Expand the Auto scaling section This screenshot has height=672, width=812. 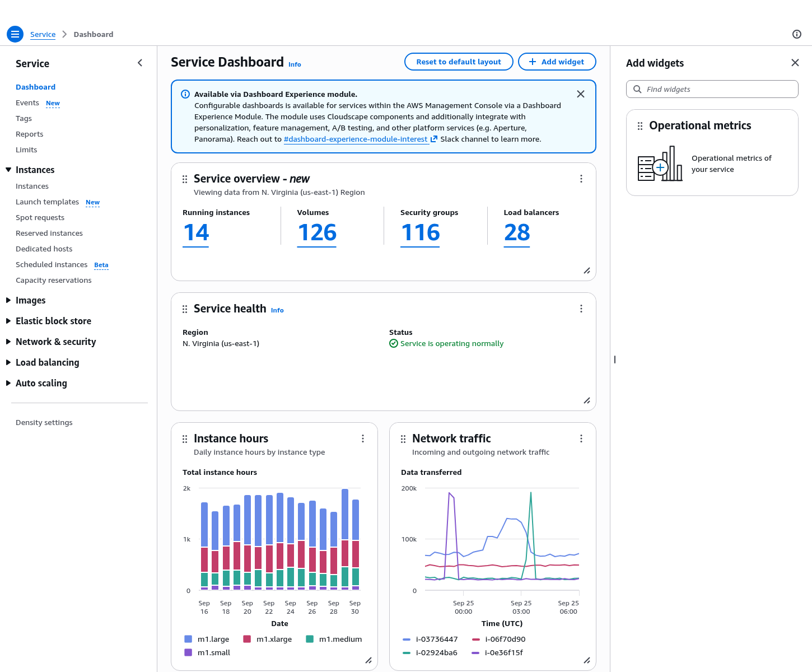pyautogui.click(x=8, y=383)
